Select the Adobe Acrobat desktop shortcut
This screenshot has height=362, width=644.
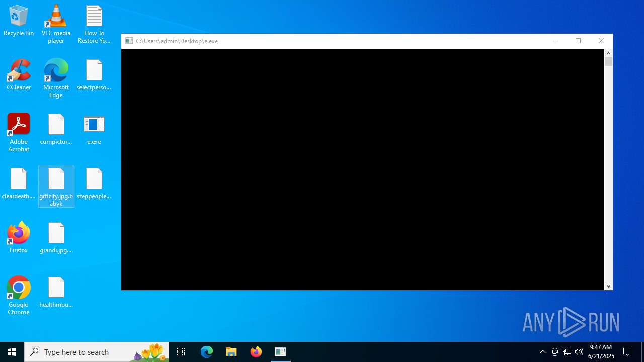[x=19, y=133]
